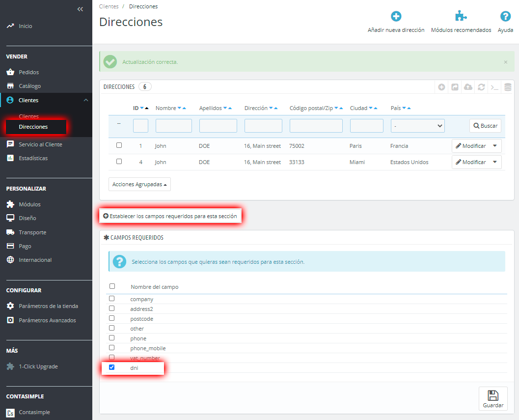Check the address row ID 4
This screenshot has height=420, width=519.
[x=119, y=161]
